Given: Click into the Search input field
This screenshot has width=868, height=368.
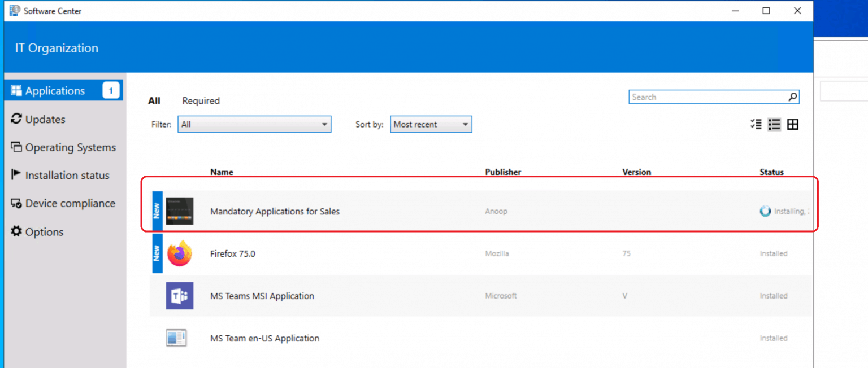Looking at the screenshot, I should [x=706, y=97].
